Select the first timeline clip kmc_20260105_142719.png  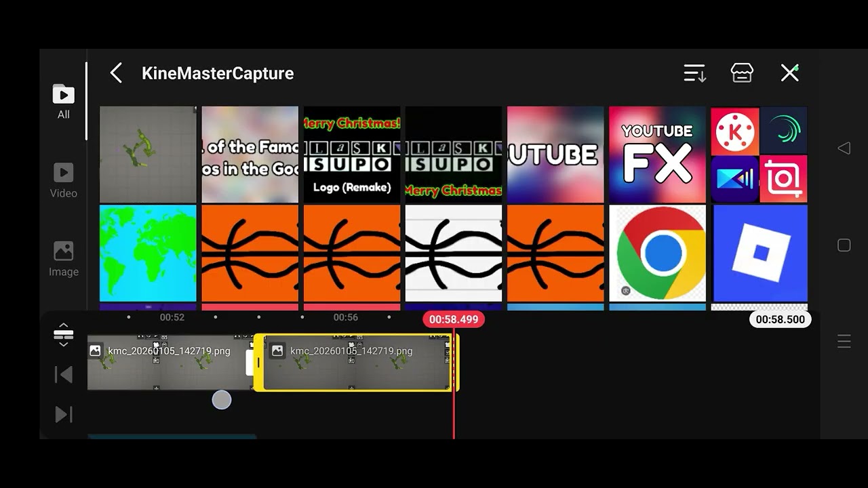click(170, 363)
